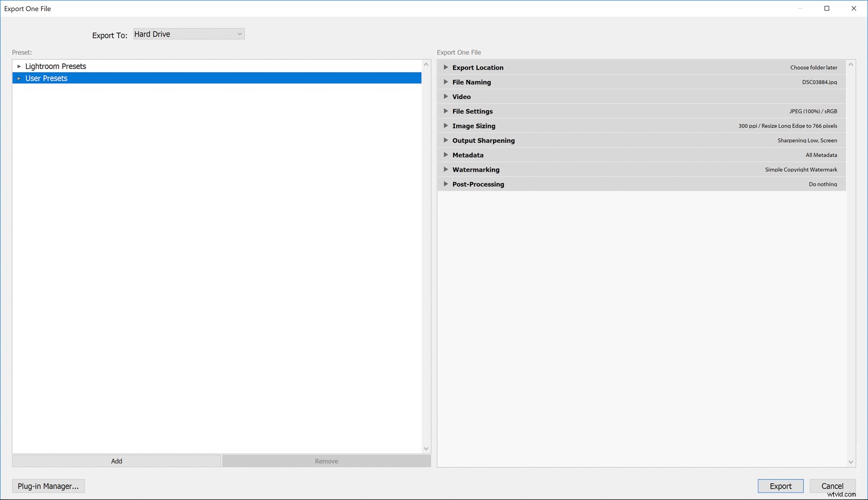Click the Output Sharpening panel title
The image size is (868, 500).
484,141
